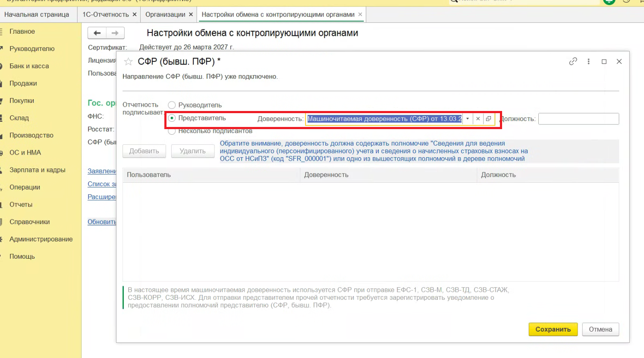
Task: Open the Отчеты section
Action: pos(21,204)
